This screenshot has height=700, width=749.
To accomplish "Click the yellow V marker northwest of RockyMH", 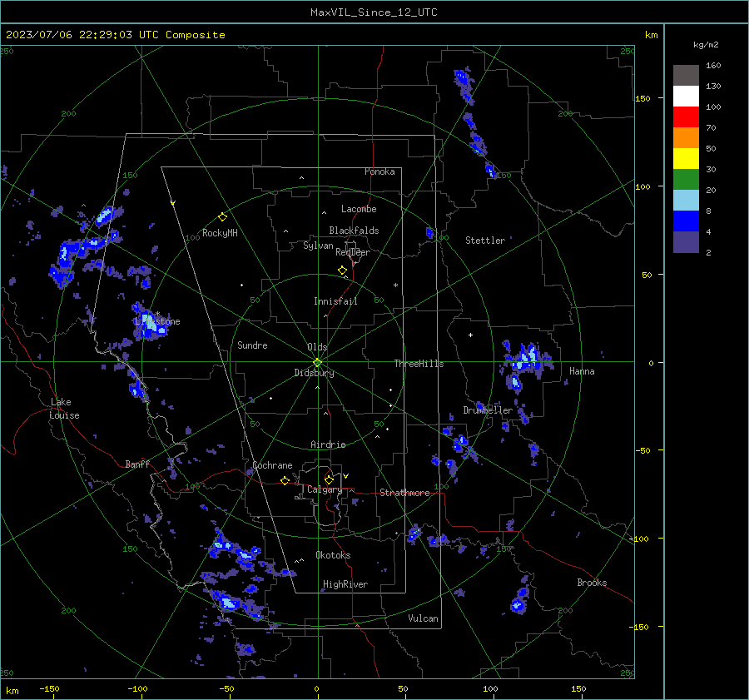I will [173, 203].
